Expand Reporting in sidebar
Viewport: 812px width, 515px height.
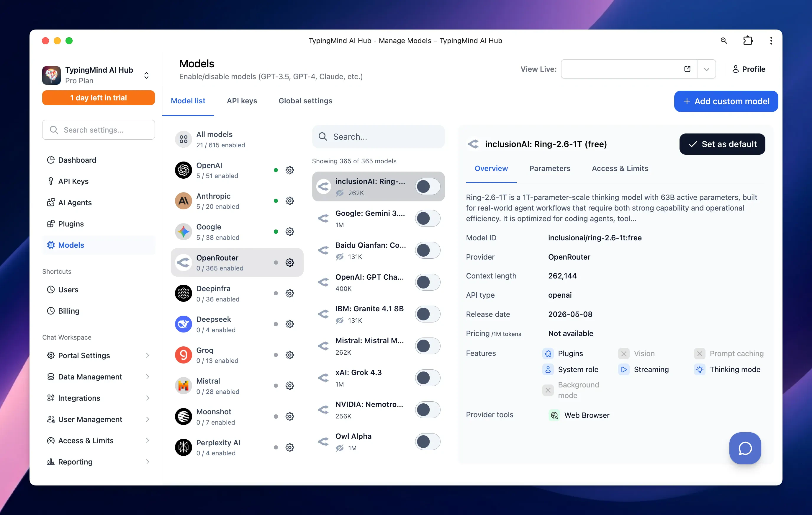[99, 462]
